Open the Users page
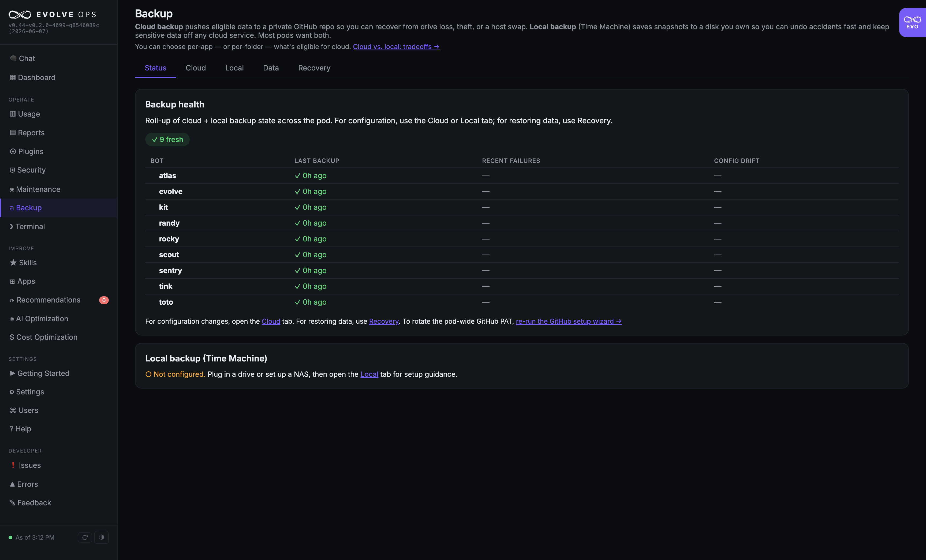The height and width of the screenshot is (560, 926). (x=59, y=410)
